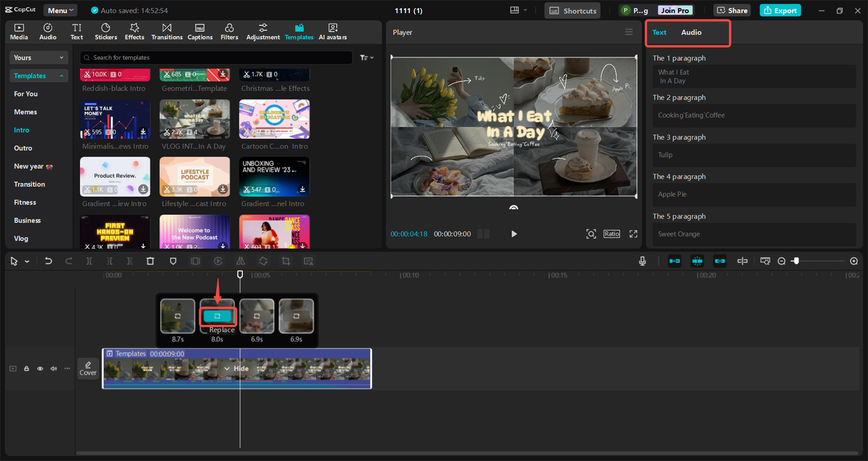
Task: Select the Outro template category
Action: tap(23, 148)
